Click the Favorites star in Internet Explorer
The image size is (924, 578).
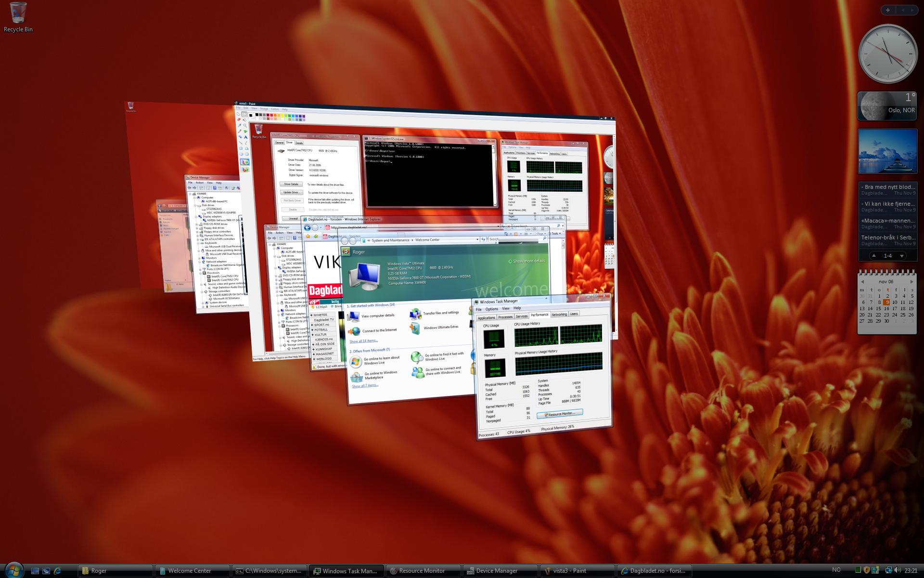click(x=308, y=236)
